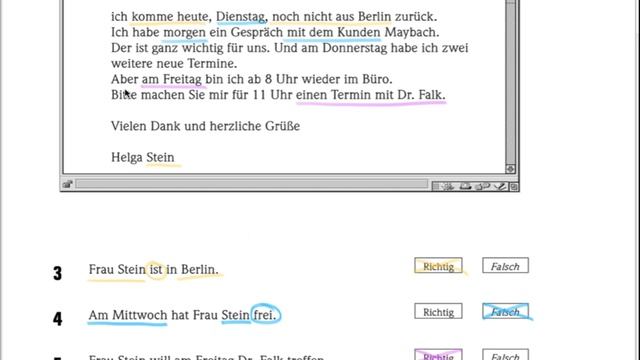
Task: Click the word 'morgen' in the email
Action: click(184, 33)
